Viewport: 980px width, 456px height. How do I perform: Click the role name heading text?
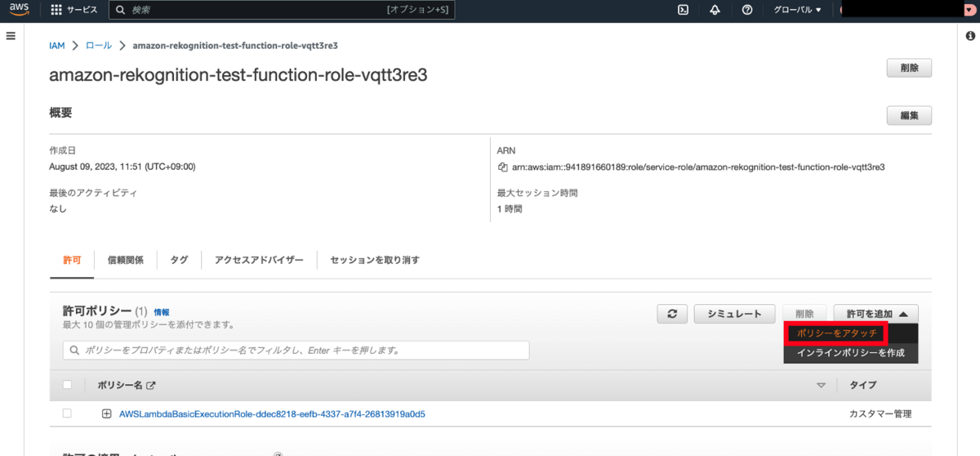238,75
